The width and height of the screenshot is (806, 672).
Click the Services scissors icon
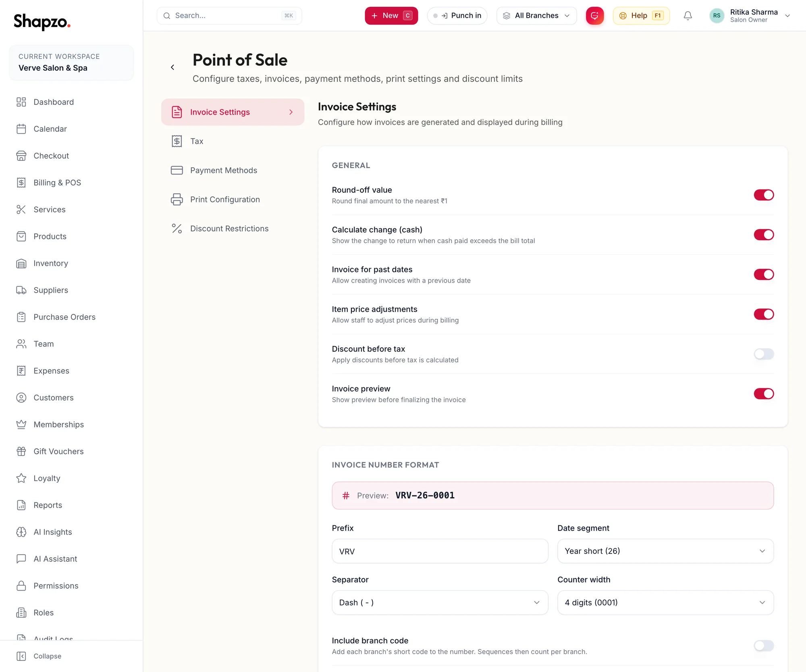(21, 210)
